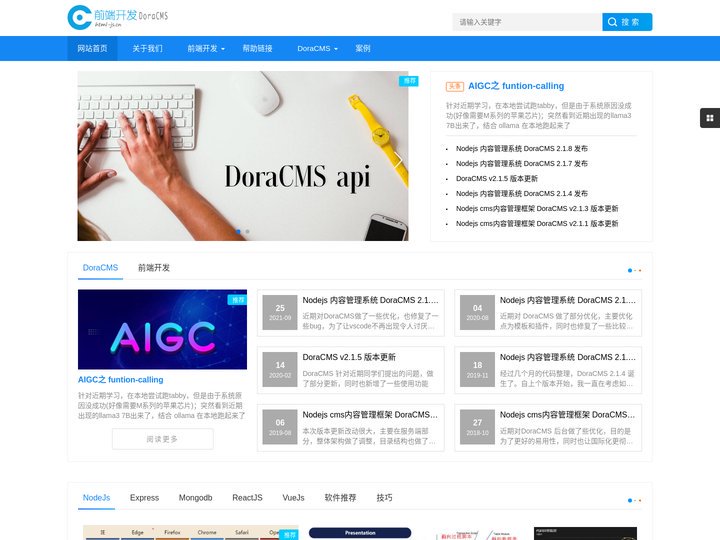Click the DoraCMS site logo

point(118,17)
